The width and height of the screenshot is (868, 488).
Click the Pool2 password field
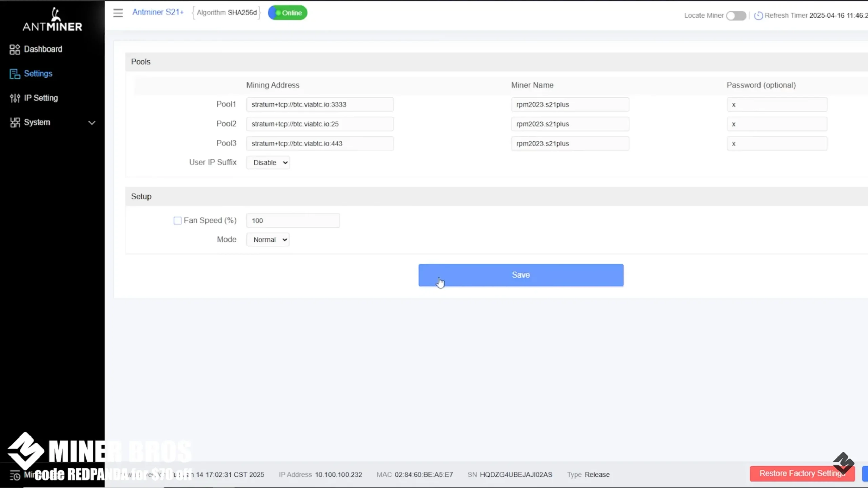[x=777, y=124]
